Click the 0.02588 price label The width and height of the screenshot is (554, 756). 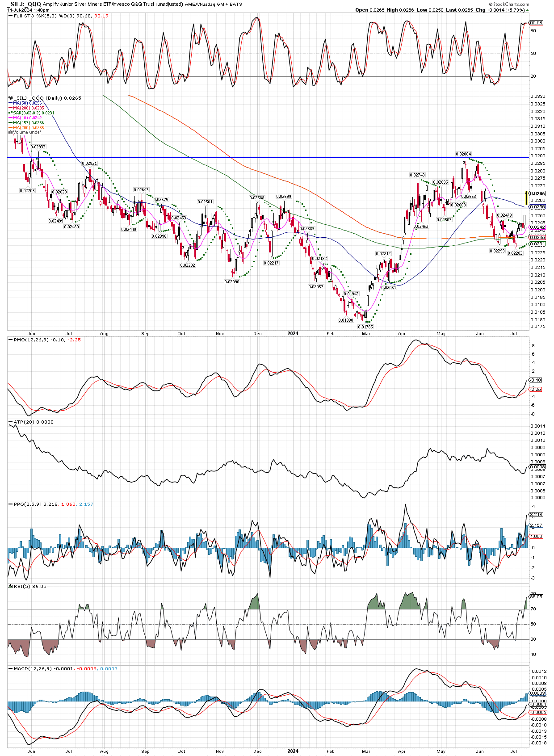[x=257, y=198]
